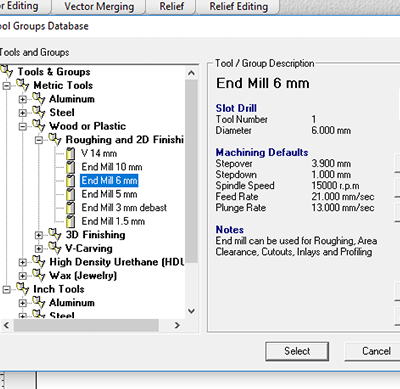The image size is (400, 389).
Task: Click the End Mill 1.5 mm tool icon
Action: click(70, 221)
